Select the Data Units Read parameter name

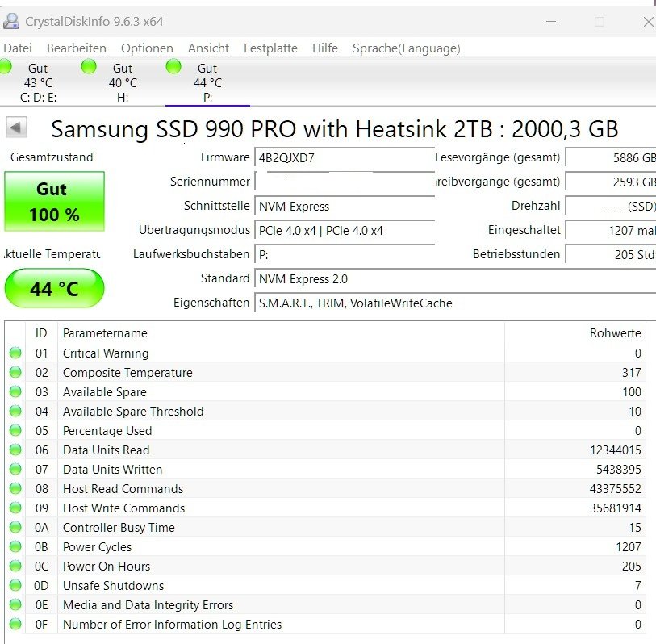(x=106, y=450)
